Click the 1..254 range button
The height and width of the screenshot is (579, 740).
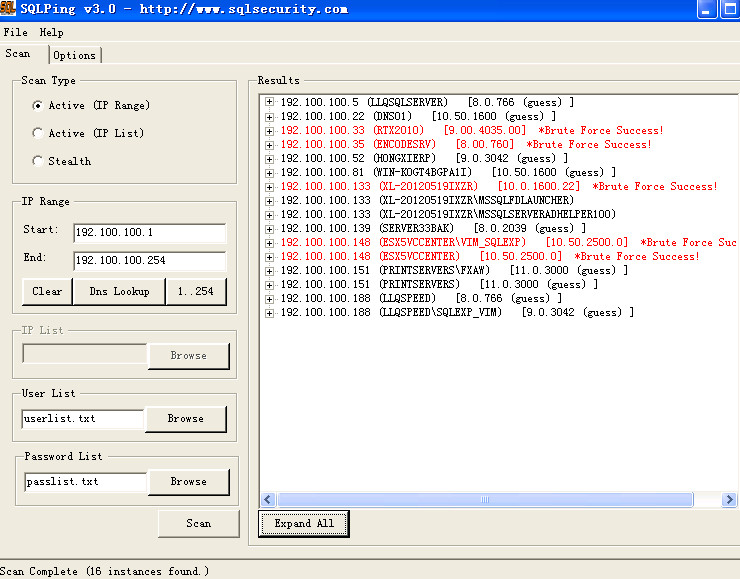tap(196, 292)
